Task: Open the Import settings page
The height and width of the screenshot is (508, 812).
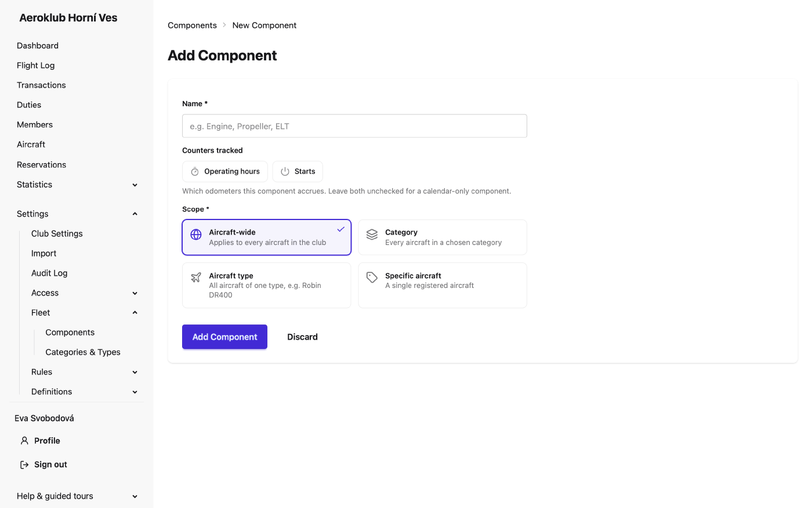Action: pyautogui.click(x=44, y=254)
